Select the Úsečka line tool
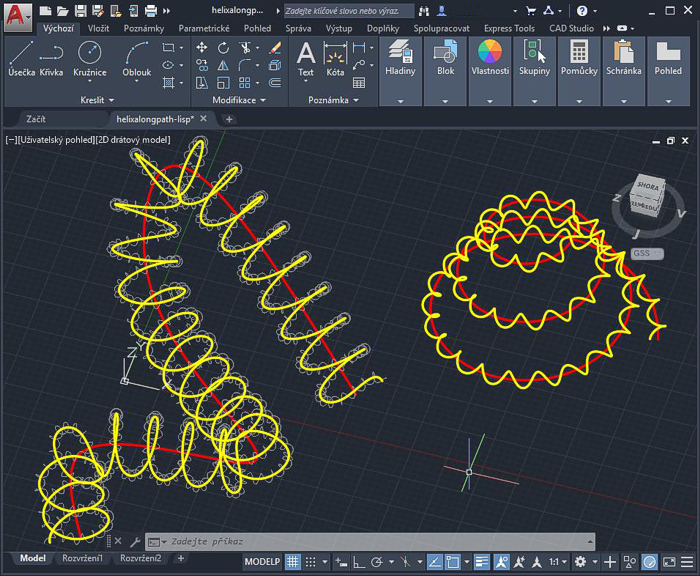 [x=21, y=58]
